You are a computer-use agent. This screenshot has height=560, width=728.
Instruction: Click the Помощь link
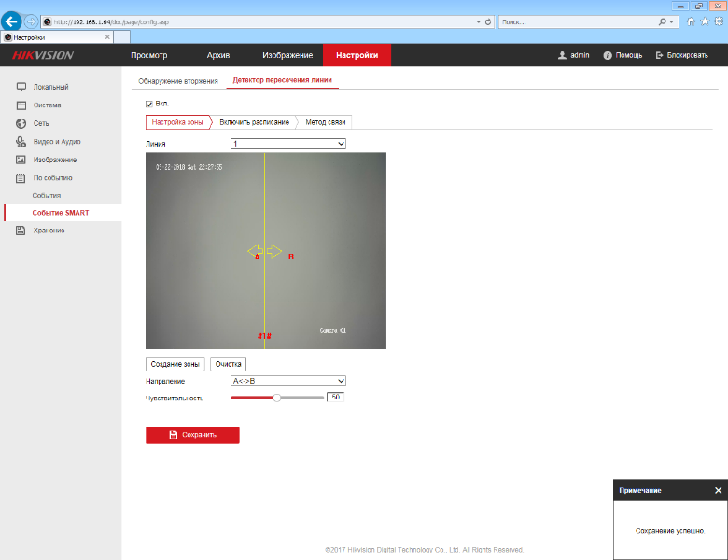(x=629, y=55)
